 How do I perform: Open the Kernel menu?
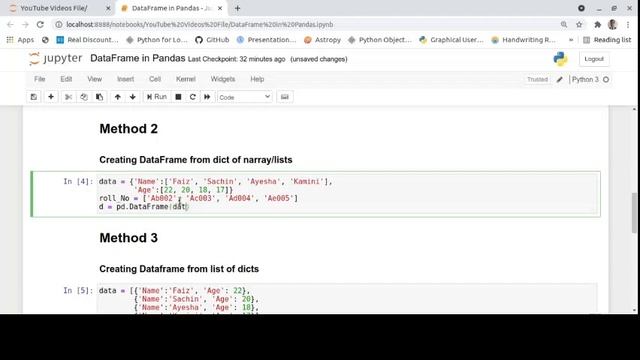pyautogui.click(x=186, y=79)
